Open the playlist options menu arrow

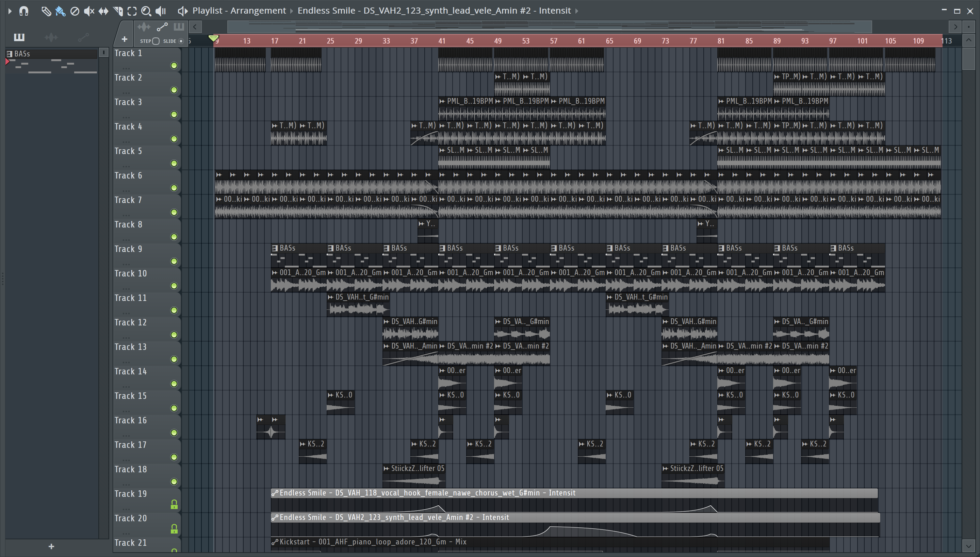10,11
